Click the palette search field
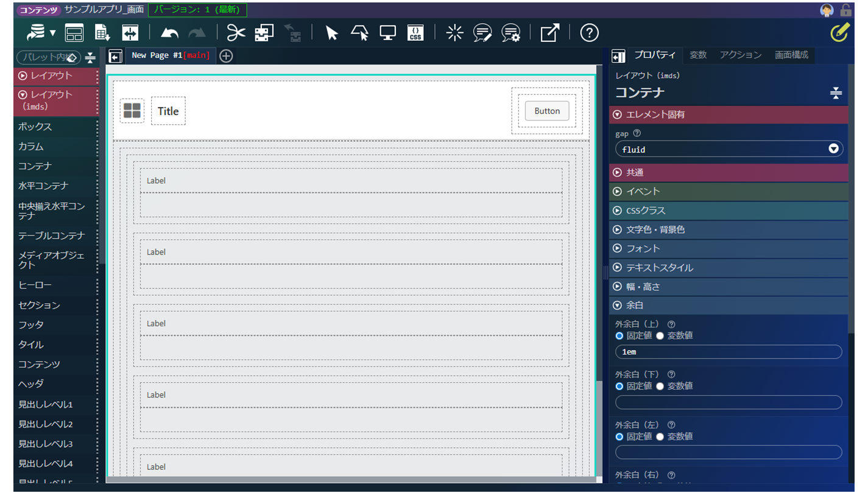This screenshot has width=868, height=496. pos(48,58)
